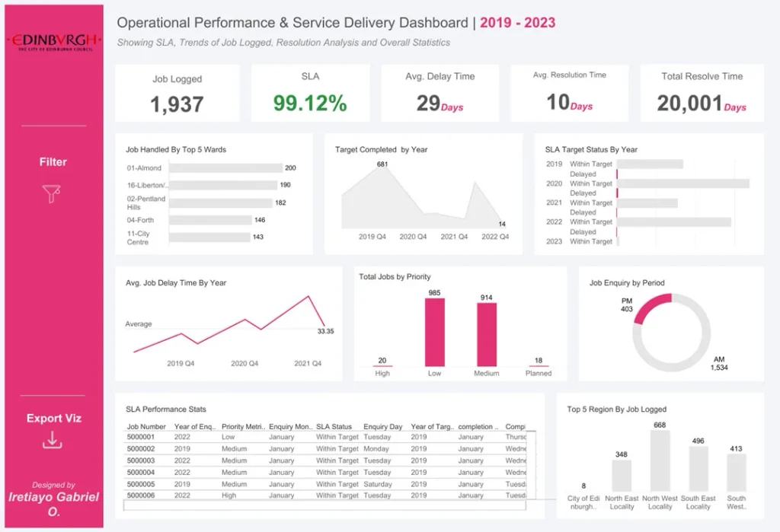This screenshot has width=780, height=532.
Task: Click the funnel Filter icon
Action: pos(52,193)
